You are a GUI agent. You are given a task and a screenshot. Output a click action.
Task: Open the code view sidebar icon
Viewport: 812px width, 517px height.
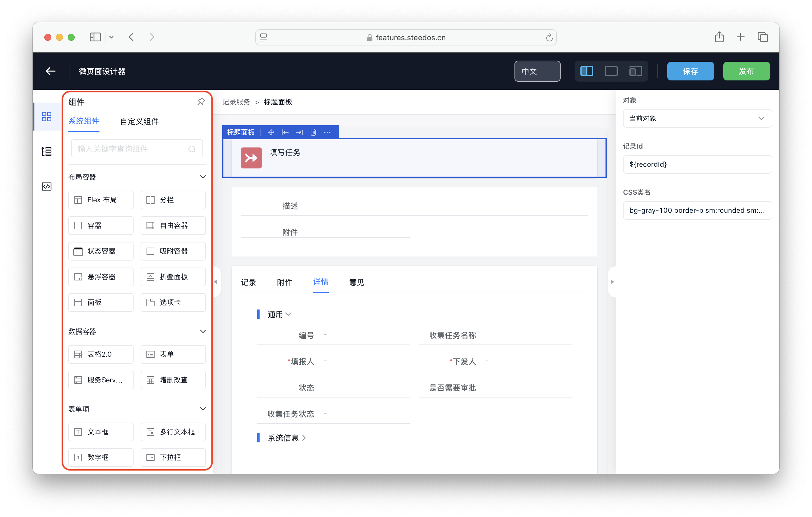(x=47, y=187)
